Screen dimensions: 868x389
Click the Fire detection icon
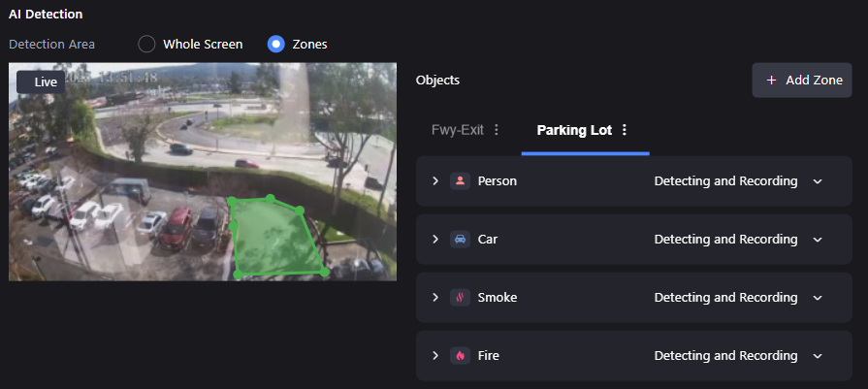[460, 355]
